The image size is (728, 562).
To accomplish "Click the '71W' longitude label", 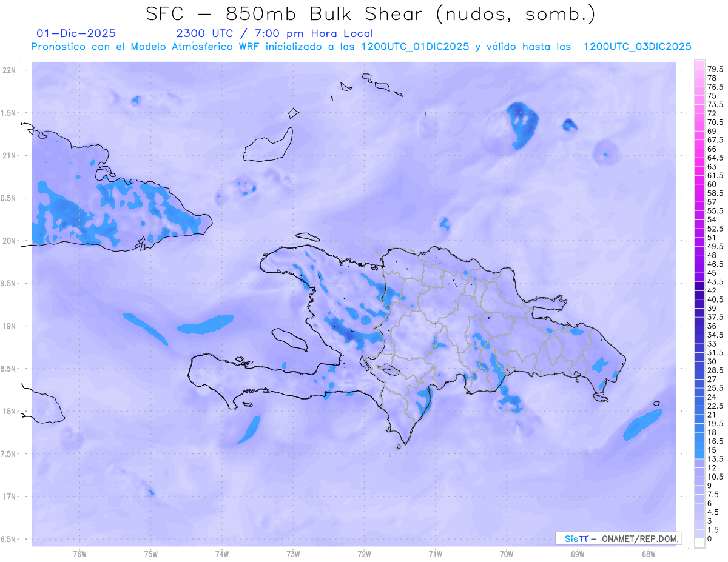I will 435,554.
